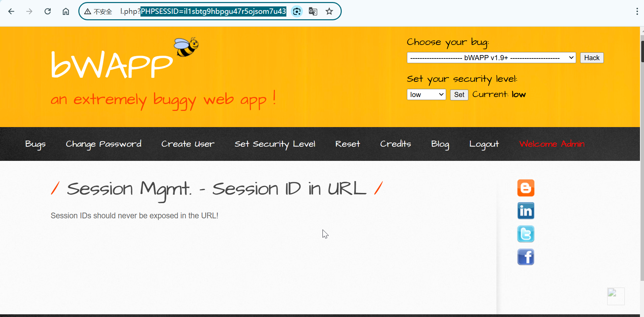Reload the page with refresh icon

pyautogui.click(x=48, y=11)
